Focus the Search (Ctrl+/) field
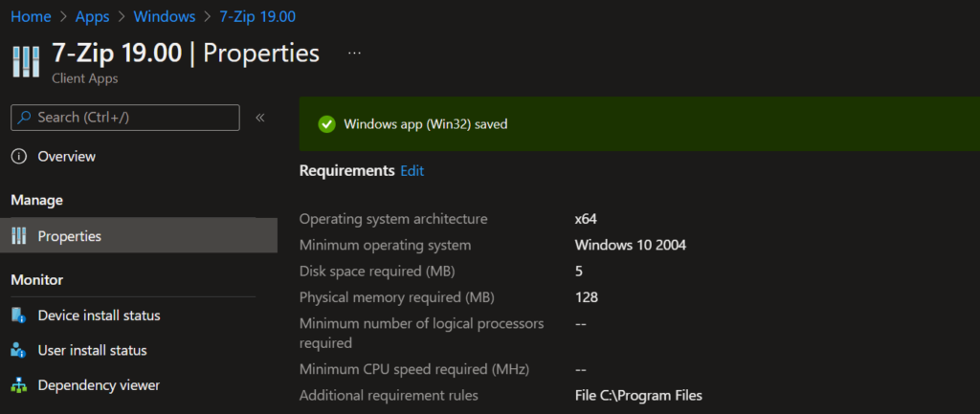The width and height of the screenshot is (980, 414). pos(125,118)
